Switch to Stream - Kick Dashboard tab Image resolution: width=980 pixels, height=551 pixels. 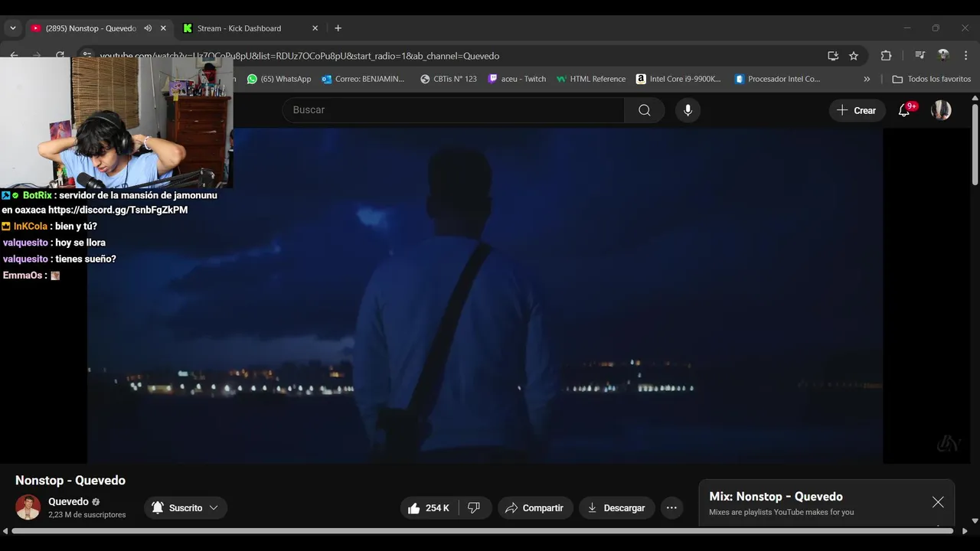point(239,28)
